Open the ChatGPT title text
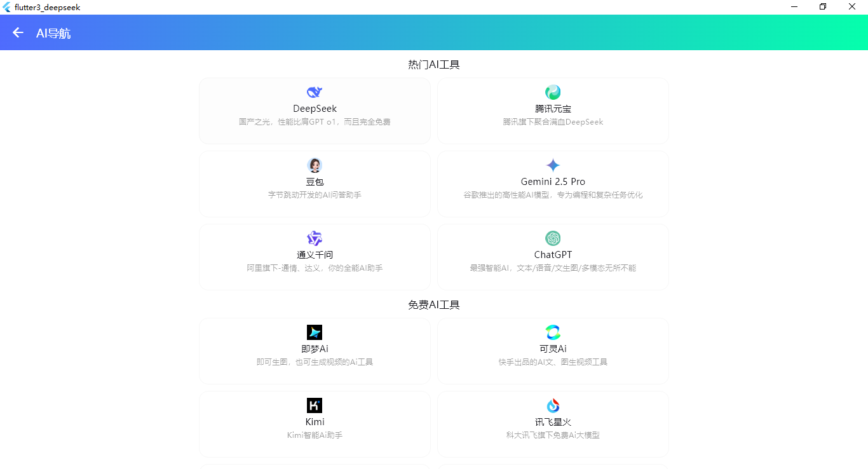868x469 pixels. tap(553, 255)
